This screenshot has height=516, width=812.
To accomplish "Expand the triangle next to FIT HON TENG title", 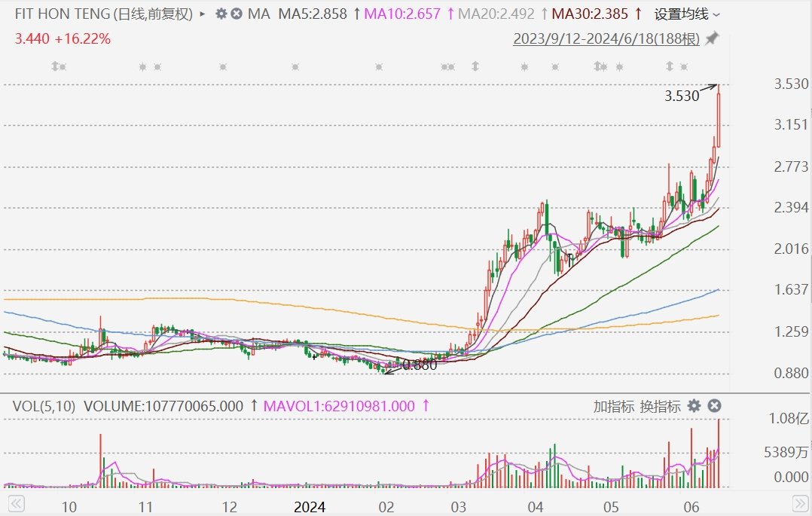I will tap(203, 14).
